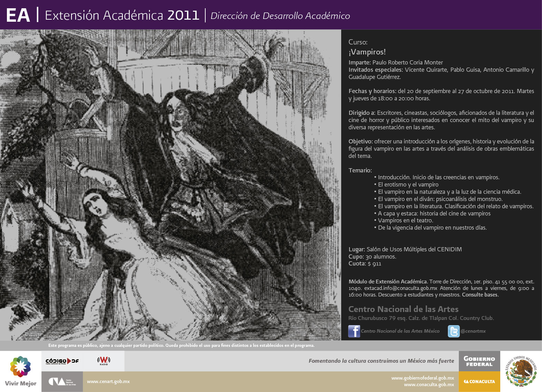
Task: Click 'Este programa es público' disclaimer
Action: [x=181, y=345]
